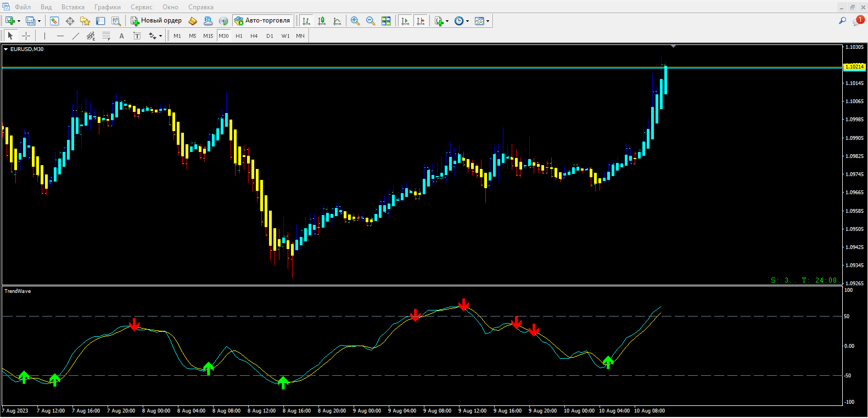Open virtual hosting cloud icon

pos(208,21)
